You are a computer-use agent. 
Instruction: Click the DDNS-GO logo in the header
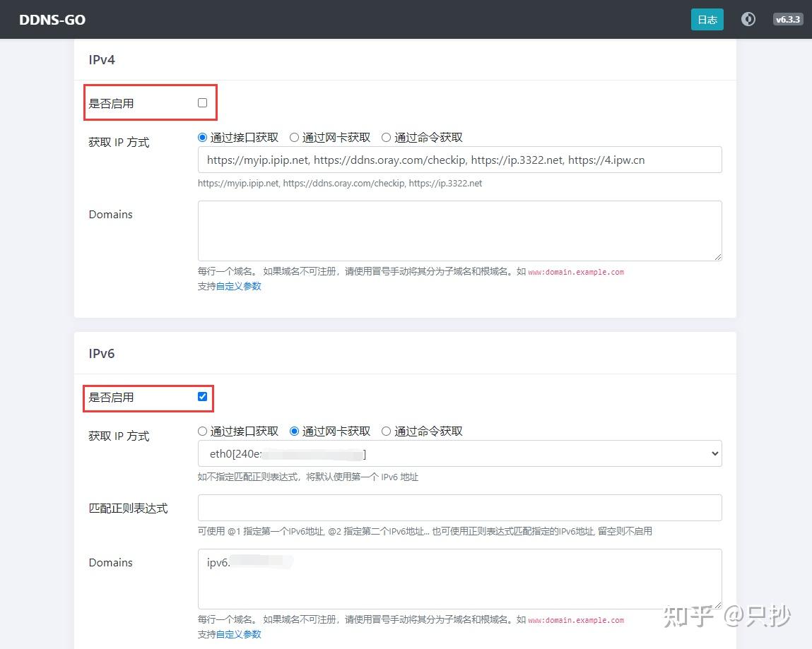[x=52, y=20]
